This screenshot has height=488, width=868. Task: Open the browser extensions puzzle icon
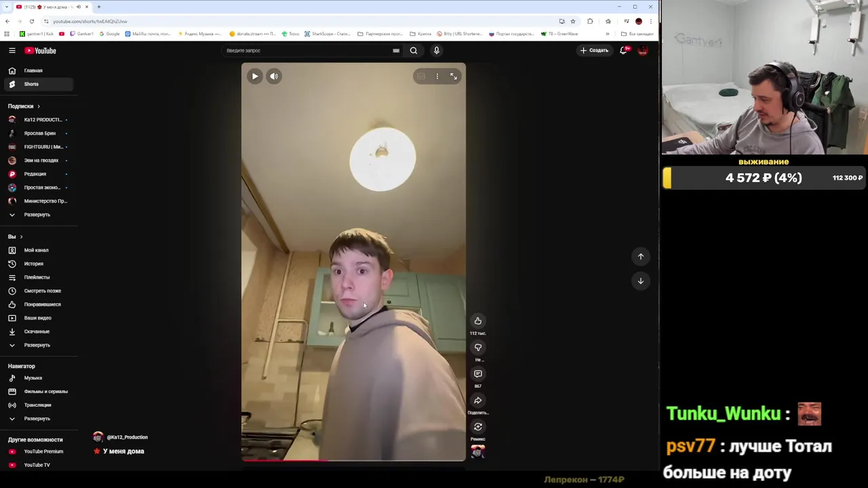pos(590,21)
